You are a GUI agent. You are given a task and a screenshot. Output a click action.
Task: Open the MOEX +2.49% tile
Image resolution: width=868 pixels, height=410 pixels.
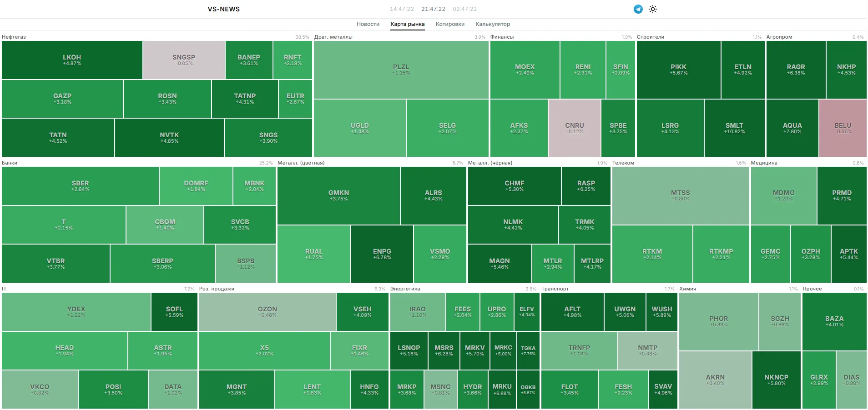coord(525,70)
